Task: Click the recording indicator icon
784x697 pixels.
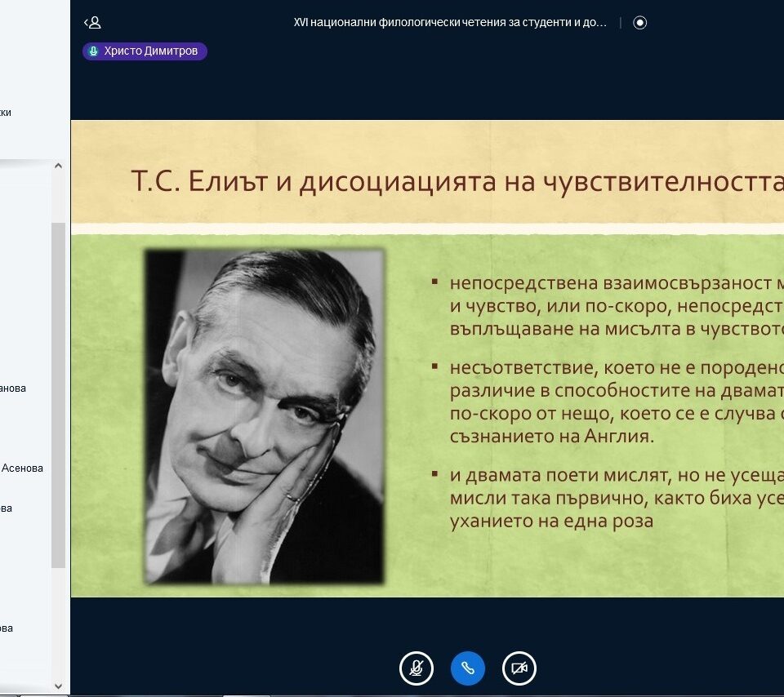Action: point(640,23)
